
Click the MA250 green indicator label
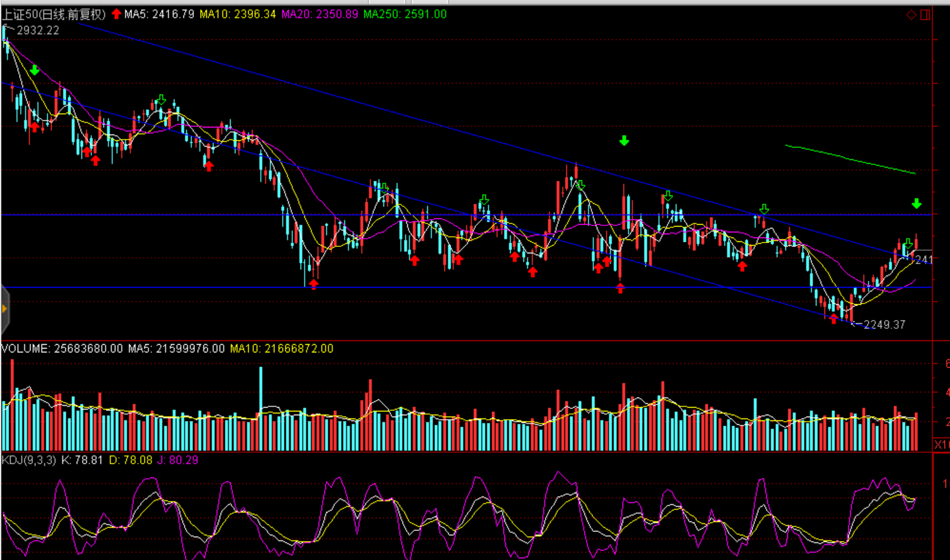405,14
